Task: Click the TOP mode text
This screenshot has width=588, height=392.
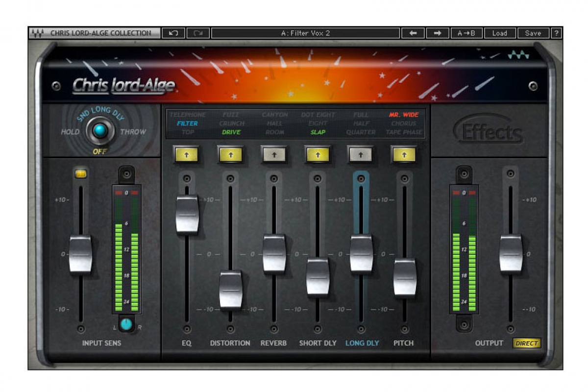Action: point(187,132)
